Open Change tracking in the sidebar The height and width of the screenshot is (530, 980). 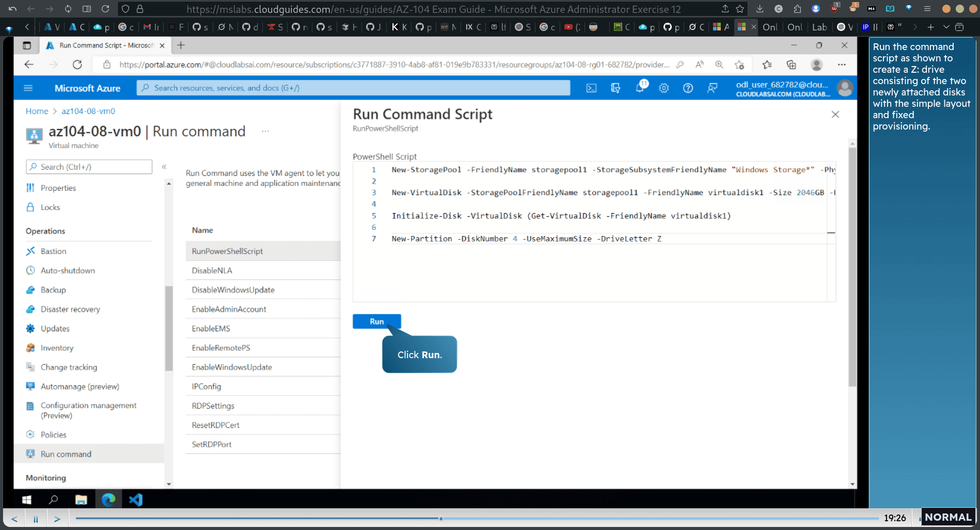pos(69,367)
